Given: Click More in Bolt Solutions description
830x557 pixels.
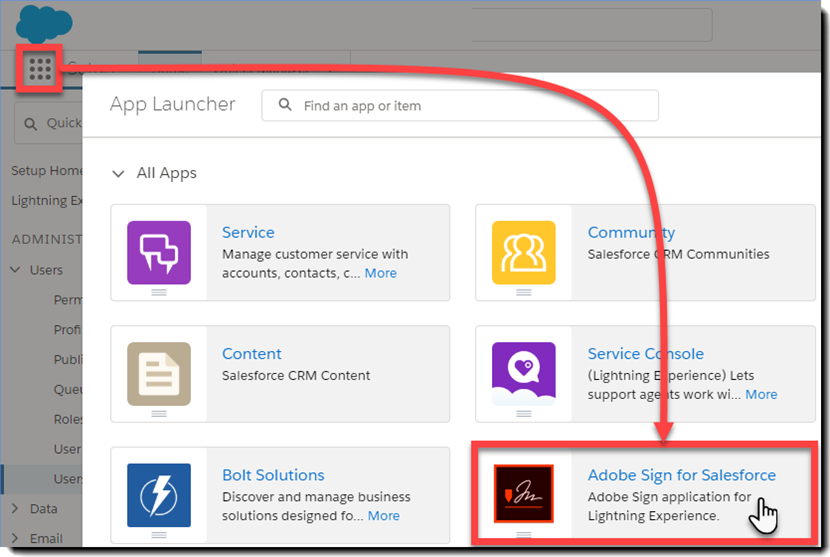Looking at the screenshot, I should pyautogui.click(x=384, y=516).
